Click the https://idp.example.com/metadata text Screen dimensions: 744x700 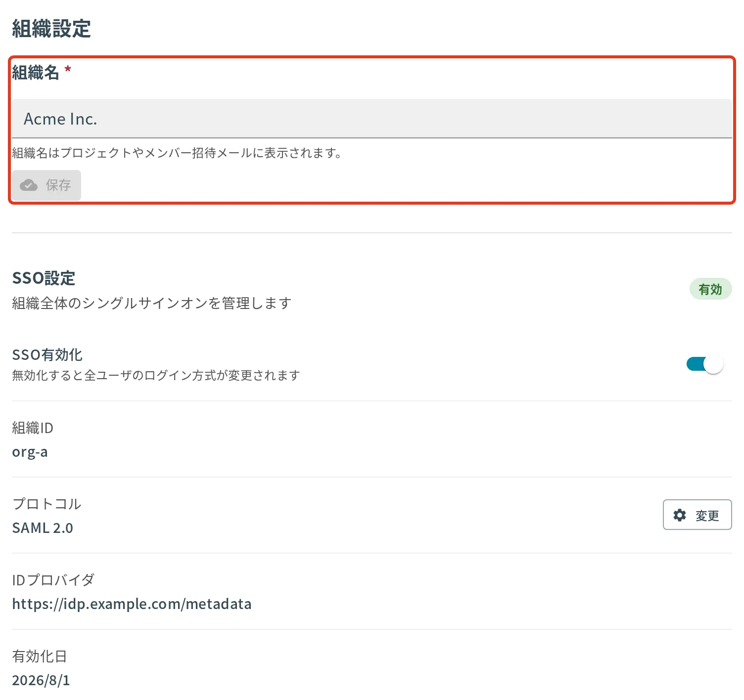[132, 604]
